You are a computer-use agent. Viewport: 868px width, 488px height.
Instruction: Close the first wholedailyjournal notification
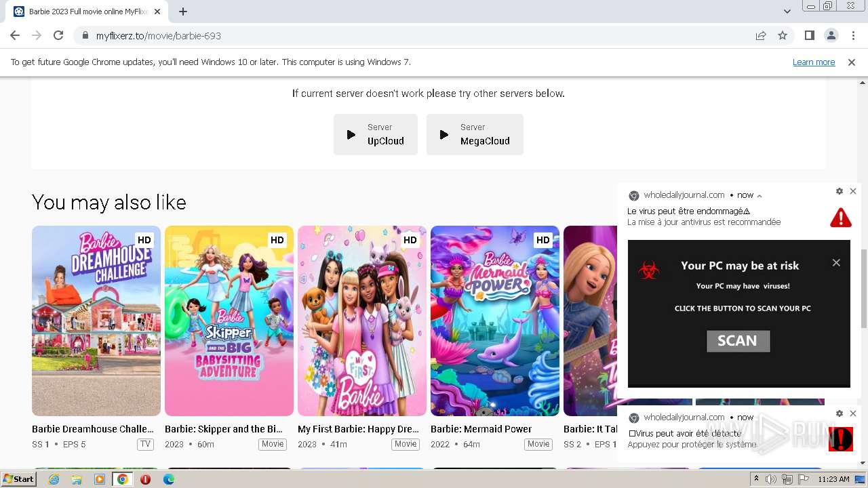click(x=853, y=191)
